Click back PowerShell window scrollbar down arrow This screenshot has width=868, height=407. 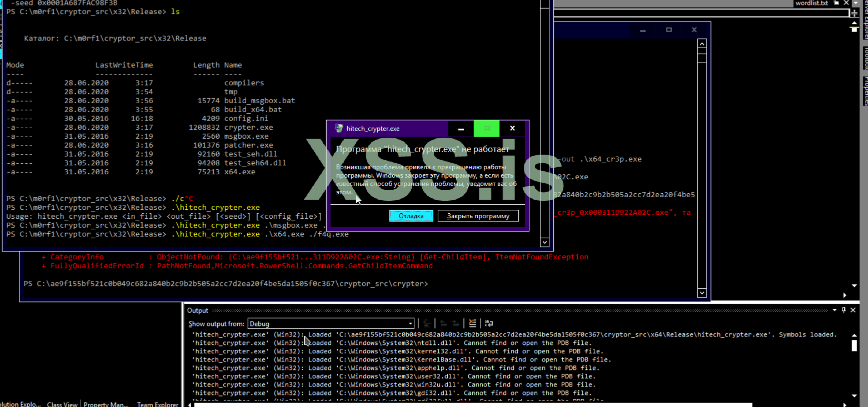[x=702, y=293]
